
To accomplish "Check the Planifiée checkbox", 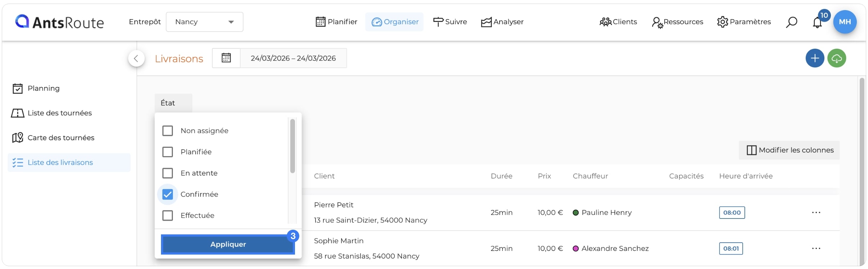I will point(167,152).
